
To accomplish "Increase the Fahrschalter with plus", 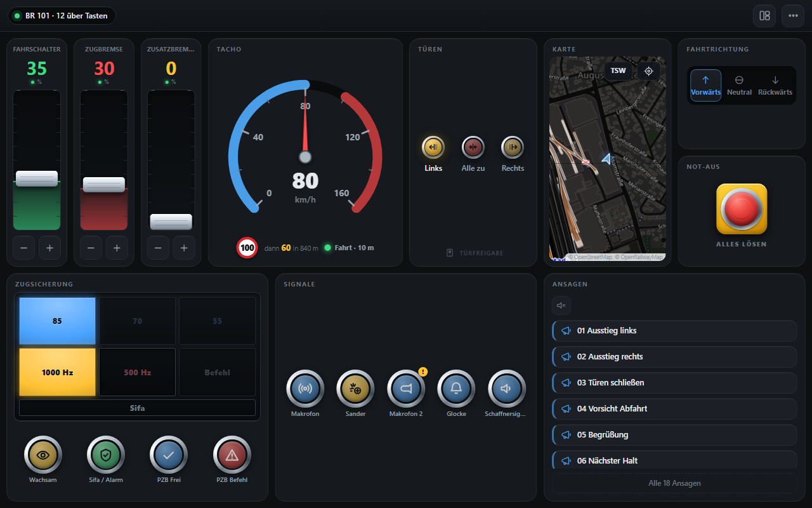I will coord(49,248).
